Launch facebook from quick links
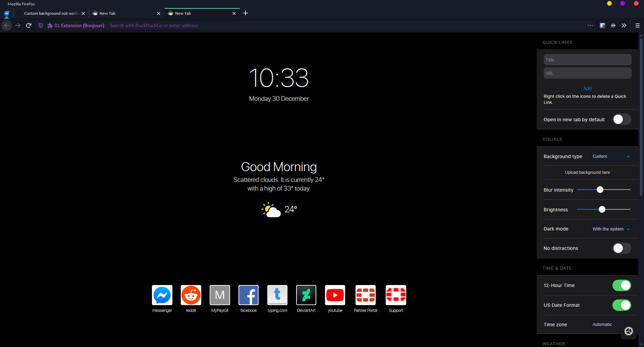The height and width of the screenshot is (347, 644). (x=248, y=295)
